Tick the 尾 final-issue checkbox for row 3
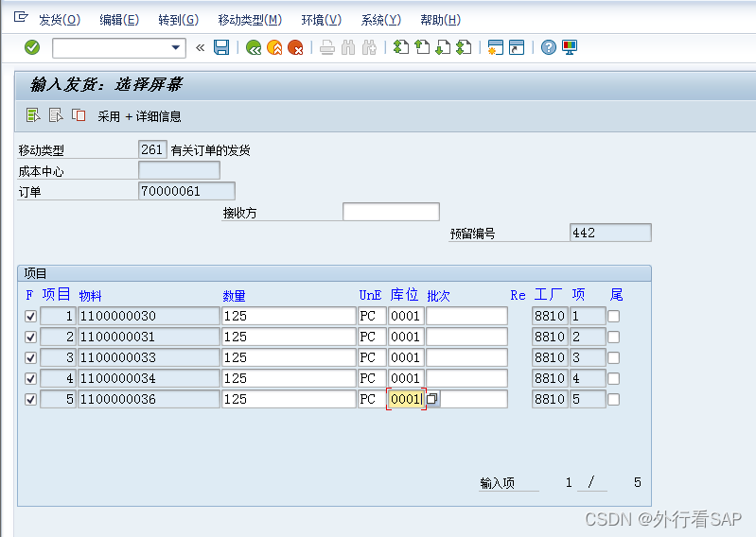This screenshot has height=537, width=756. 613,357
